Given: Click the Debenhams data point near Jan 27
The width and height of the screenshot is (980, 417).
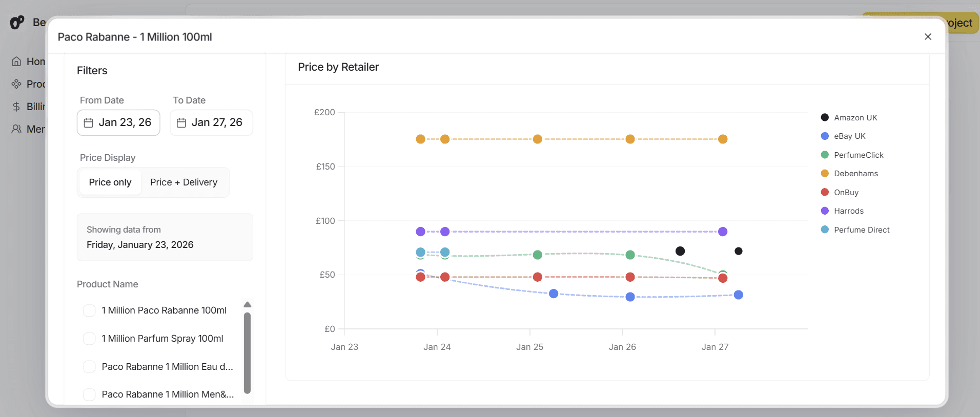Looking at the screenshot, I should click(723, 139).
